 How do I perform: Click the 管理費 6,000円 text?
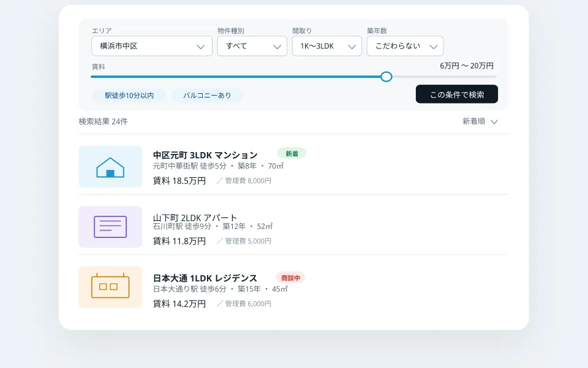(248, 304)
